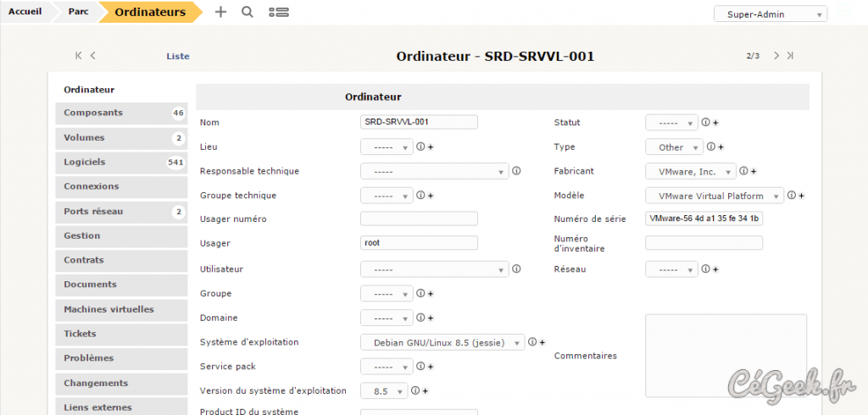Screen dimensions: 868x415
Task: Click into the Nom input field
Action: point(419,122)
